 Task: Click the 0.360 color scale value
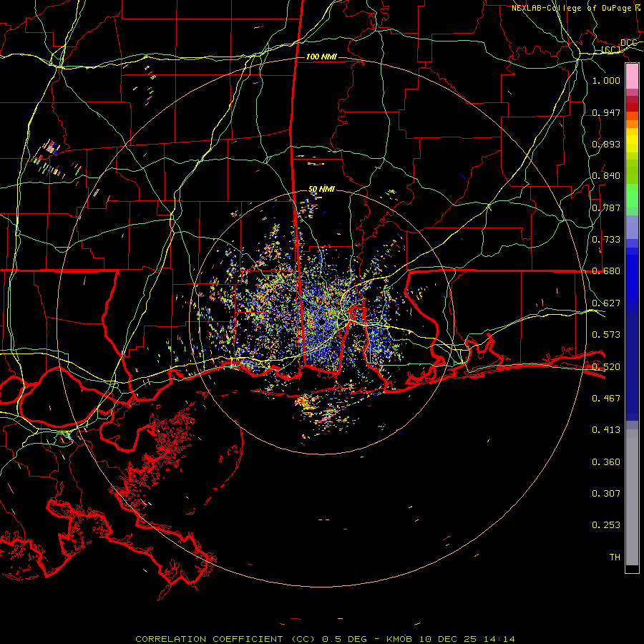606,462
